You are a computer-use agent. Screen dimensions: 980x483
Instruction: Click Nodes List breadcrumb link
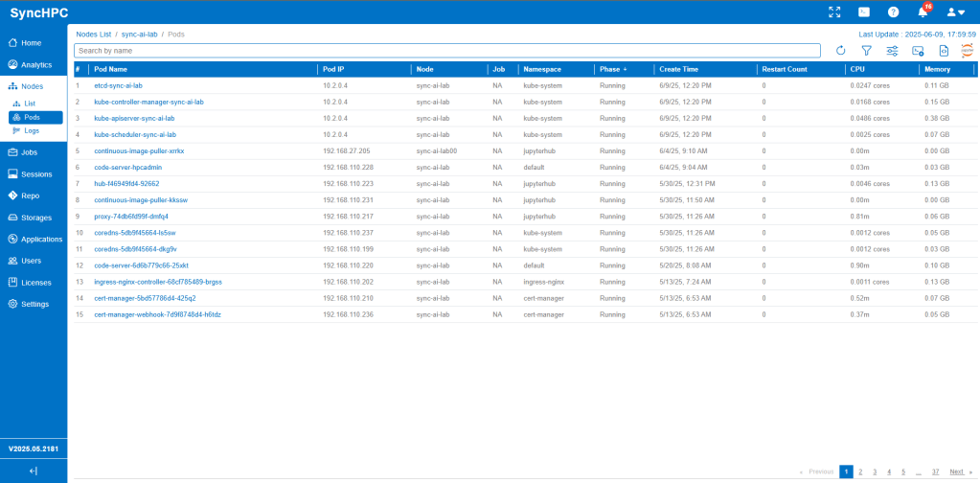(x=94, y=34)
